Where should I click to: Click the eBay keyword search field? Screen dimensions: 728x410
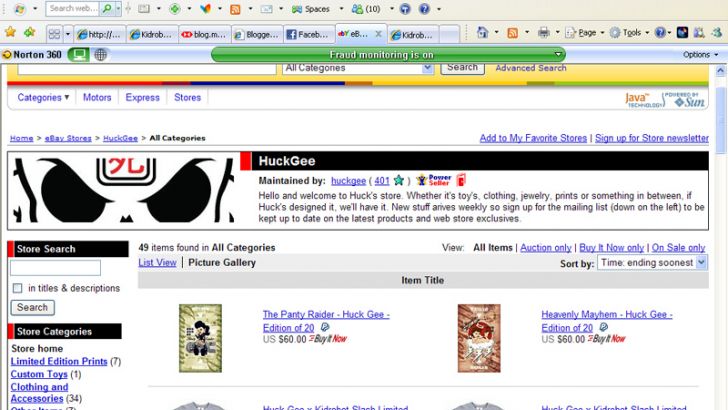(147, 68)
